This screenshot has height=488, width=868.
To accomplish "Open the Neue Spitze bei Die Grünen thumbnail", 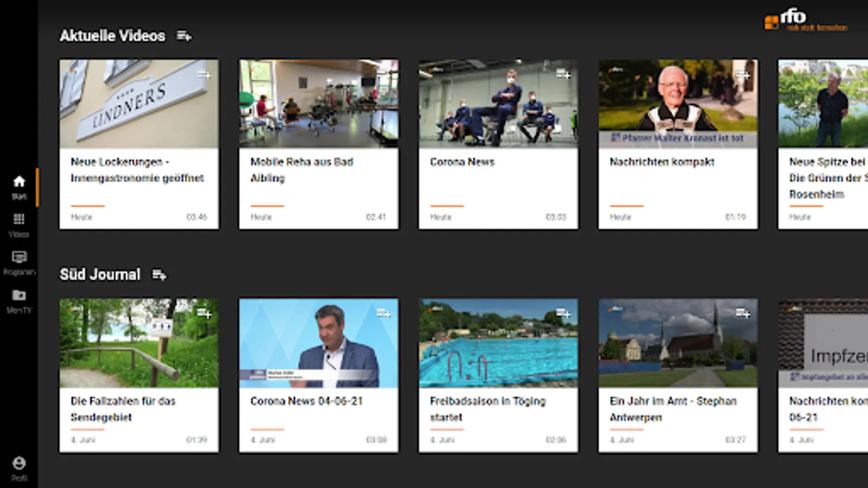I will (x=823, y=104).
